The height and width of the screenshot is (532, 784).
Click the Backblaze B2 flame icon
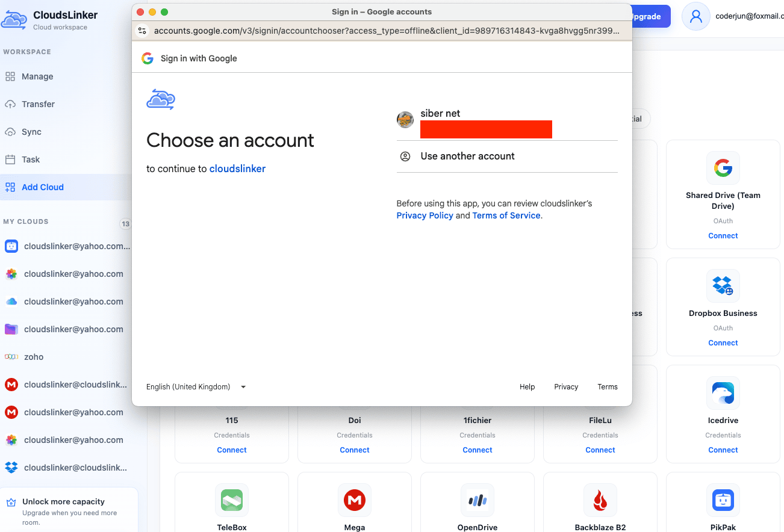pyautogui.click(x=600, y=500)
